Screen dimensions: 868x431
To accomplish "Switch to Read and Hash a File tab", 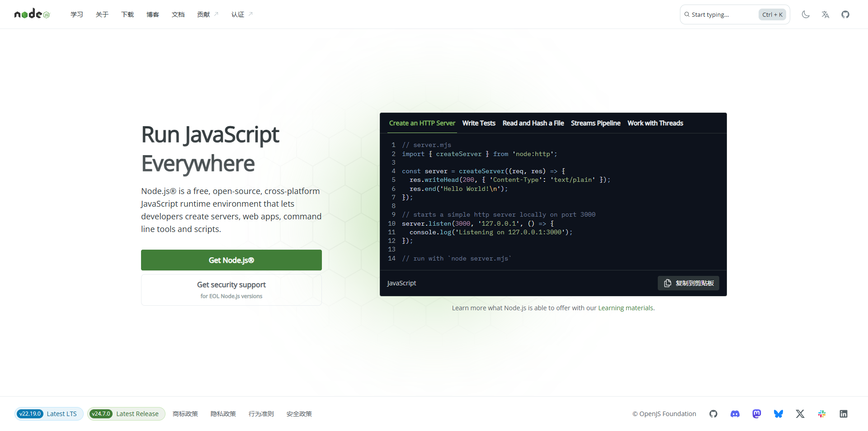I will pyautogui.click(x=533, y=123).
